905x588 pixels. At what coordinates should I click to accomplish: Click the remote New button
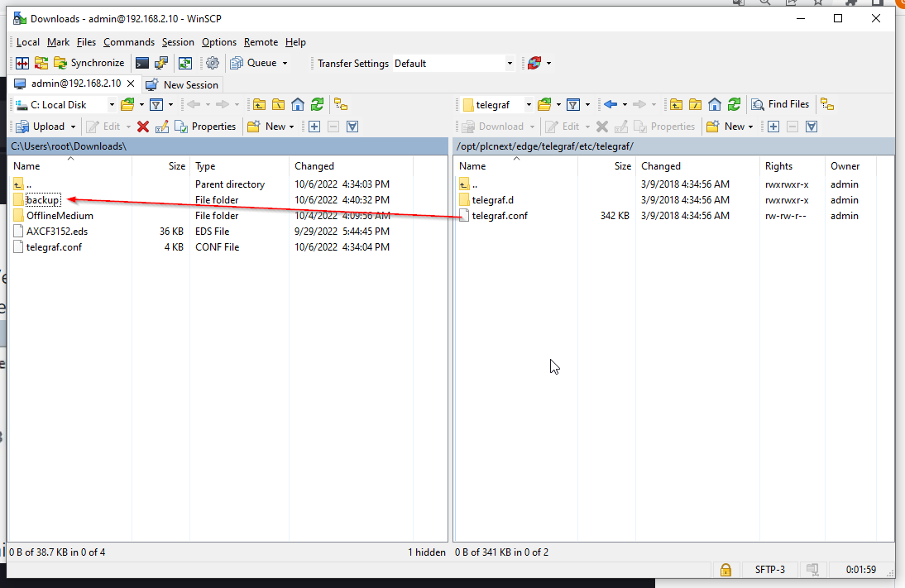point(725,127)
